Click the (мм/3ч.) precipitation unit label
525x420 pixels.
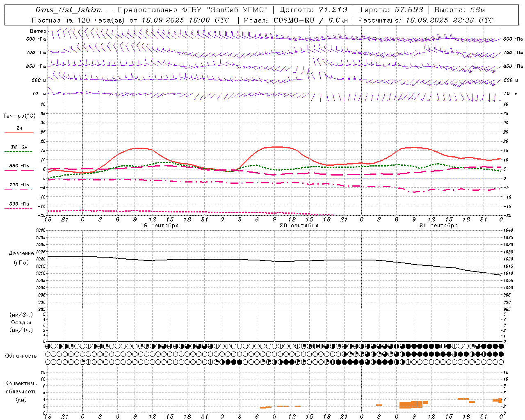(x=21, y=315)
